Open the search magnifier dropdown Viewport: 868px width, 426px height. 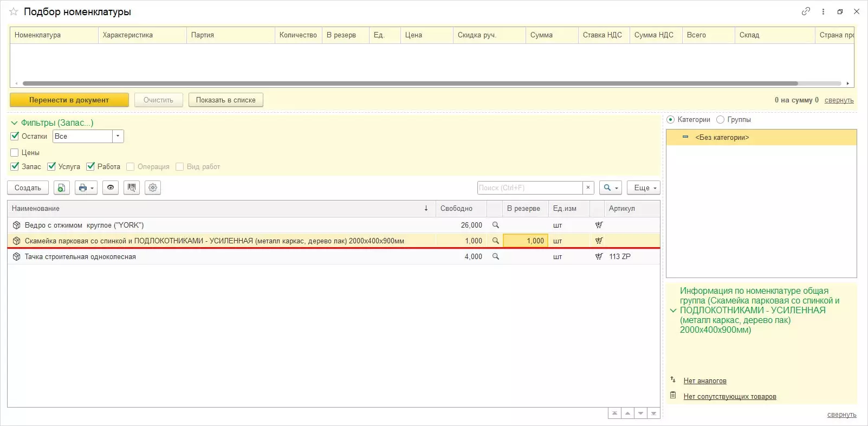[x=611, y=188]
